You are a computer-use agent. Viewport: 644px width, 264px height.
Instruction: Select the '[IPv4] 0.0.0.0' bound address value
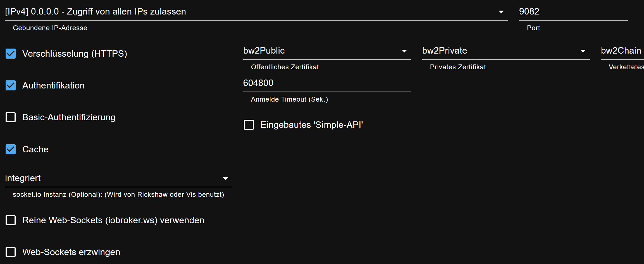pyautogui.click(x=96, y=12)
